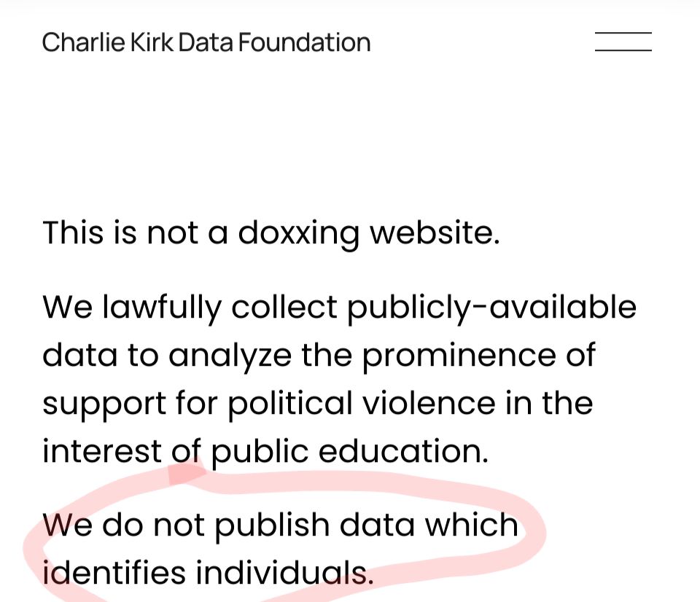Click the word lawfully
700x602 pixels.
tap(162, 308)
